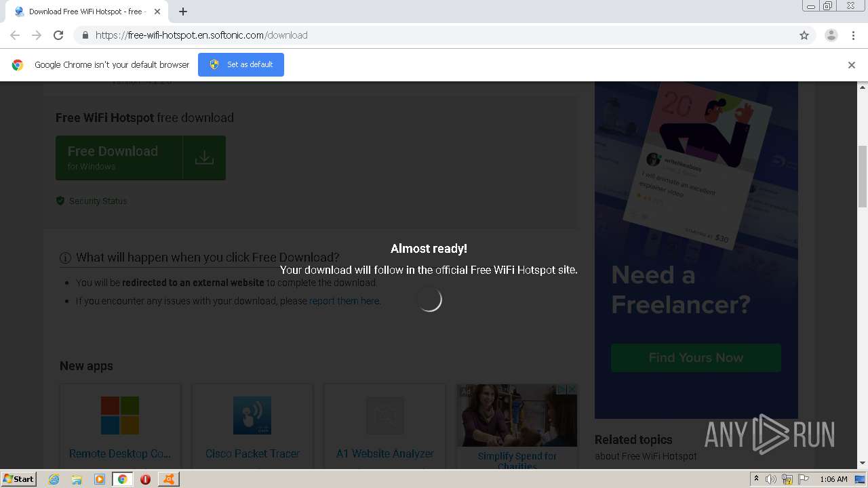Close the small ad with X icon
Viewport: 868px width, 488px height.
point(572,389)
